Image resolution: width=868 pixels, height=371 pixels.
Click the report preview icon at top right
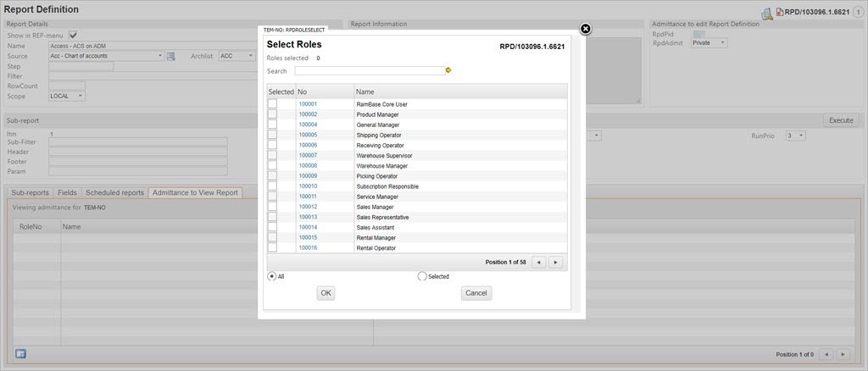(765, 13)
